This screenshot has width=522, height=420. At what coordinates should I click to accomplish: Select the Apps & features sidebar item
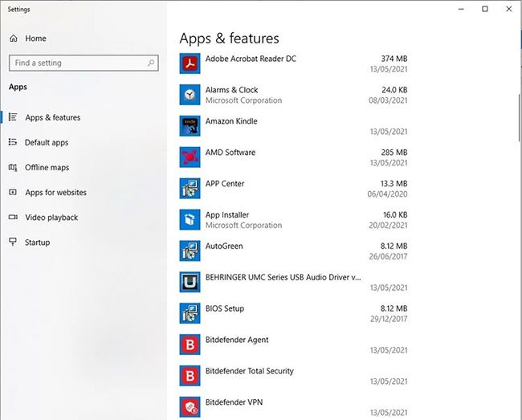52,118
